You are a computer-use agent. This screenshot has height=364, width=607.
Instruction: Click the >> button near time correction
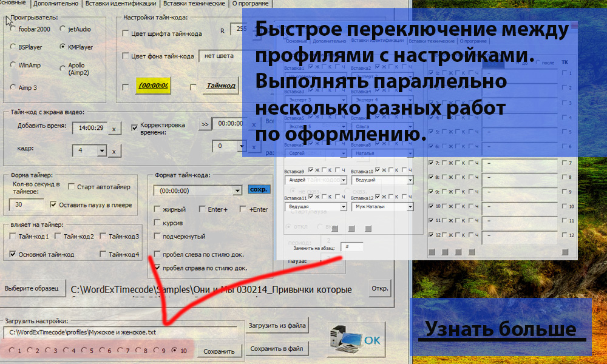pos(205,124)
